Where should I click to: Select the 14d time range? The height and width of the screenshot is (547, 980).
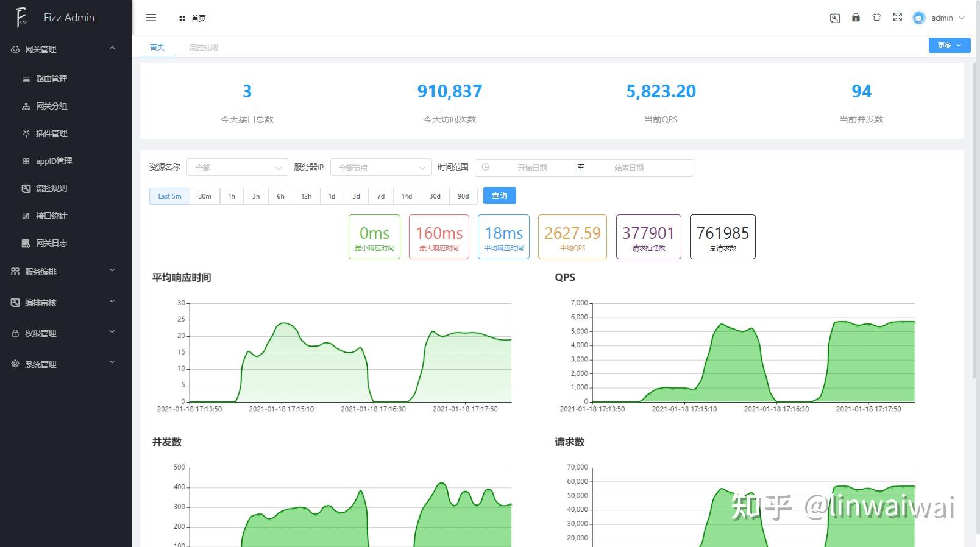(x=407, y=196)
